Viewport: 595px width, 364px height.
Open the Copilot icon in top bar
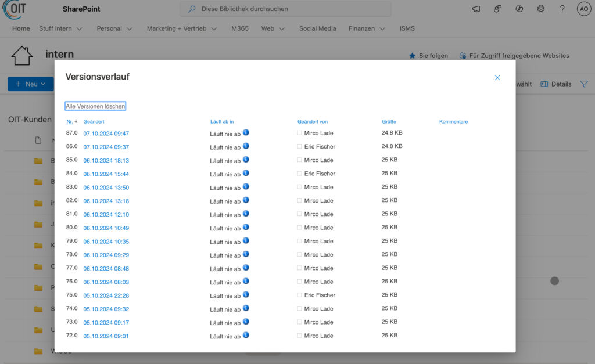tap(519, 9)
